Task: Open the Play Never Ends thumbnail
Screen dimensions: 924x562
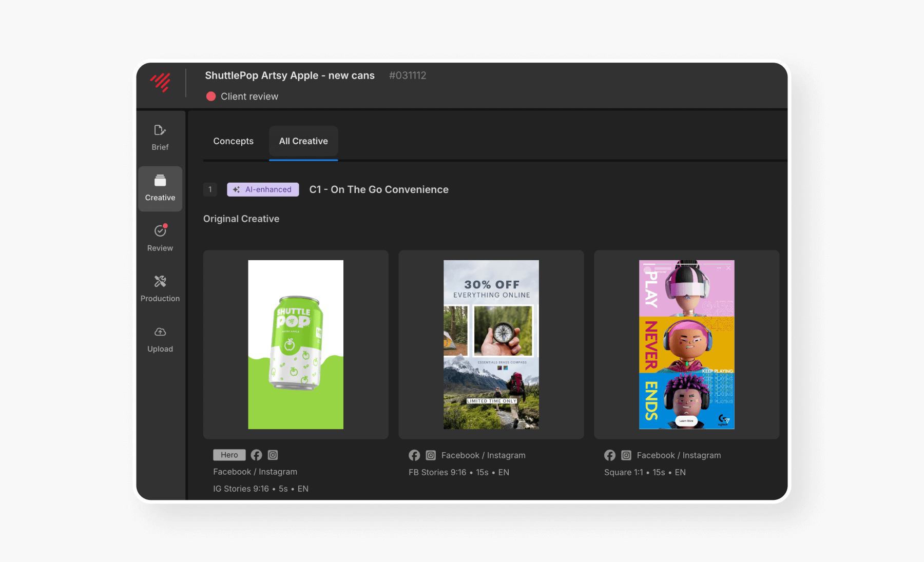Action: (686, 344)
